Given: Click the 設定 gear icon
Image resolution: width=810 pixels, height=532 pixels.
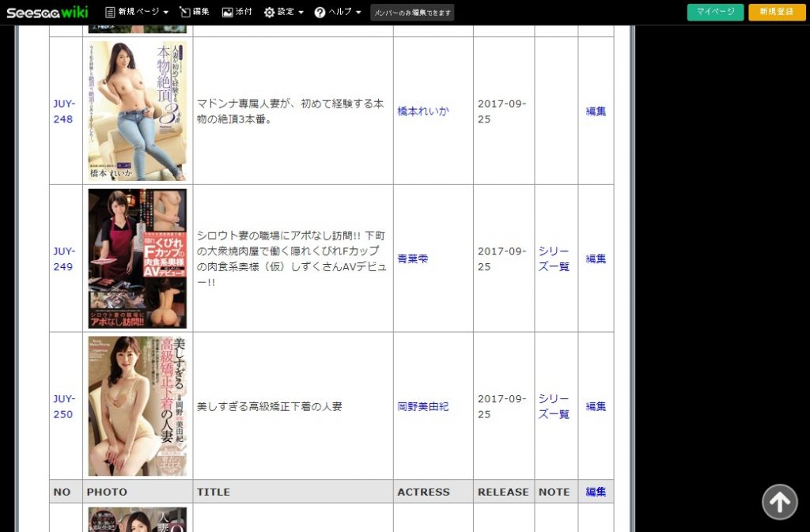Looking at the screenshot, I should coord(269,12).
